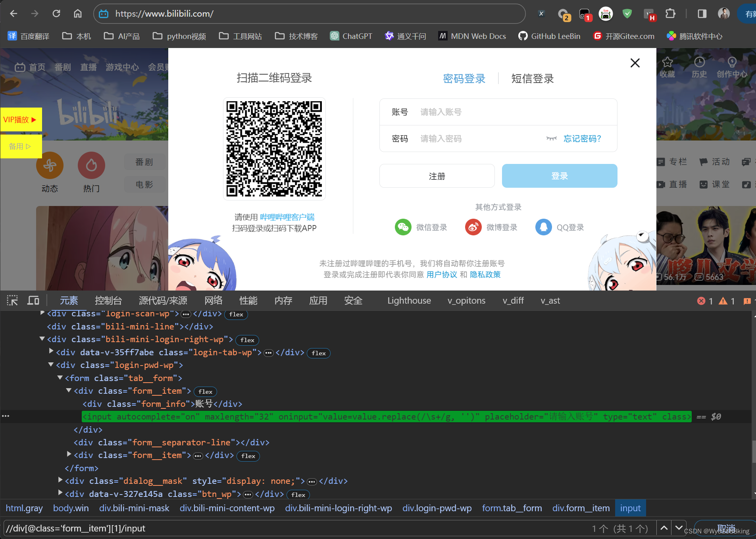Toggle DevTools device toolbar icon
The height and width of the screenshot is (539, 756).
(x=33, y=300)
